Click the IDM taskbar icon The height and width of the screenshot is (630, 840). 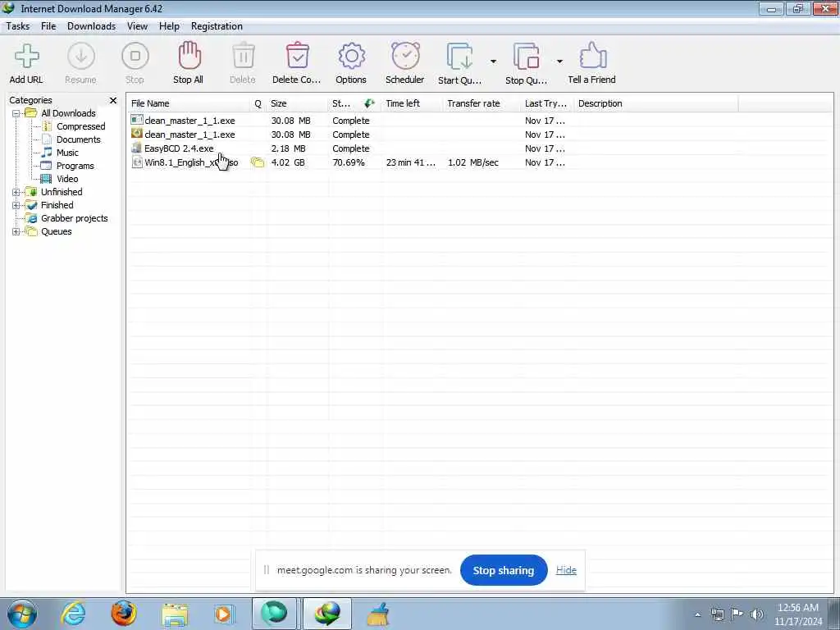(x=327, y=614)
